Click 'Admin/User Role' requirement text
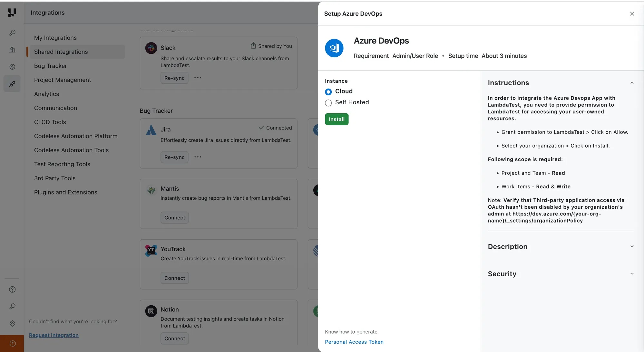Image resolution: width=644 pixels, height=352 pixels. [415, 56]
